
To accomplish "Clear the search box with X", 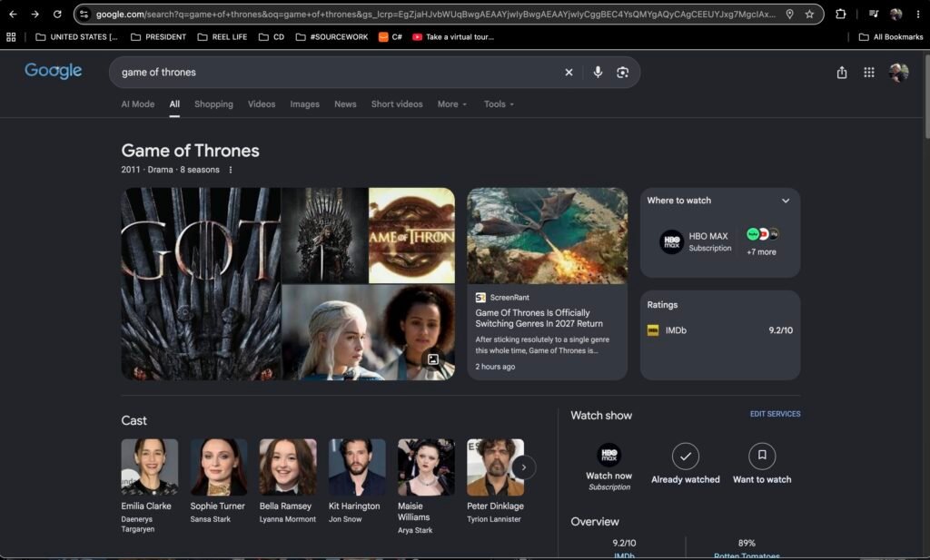I will tap(569, 73).
